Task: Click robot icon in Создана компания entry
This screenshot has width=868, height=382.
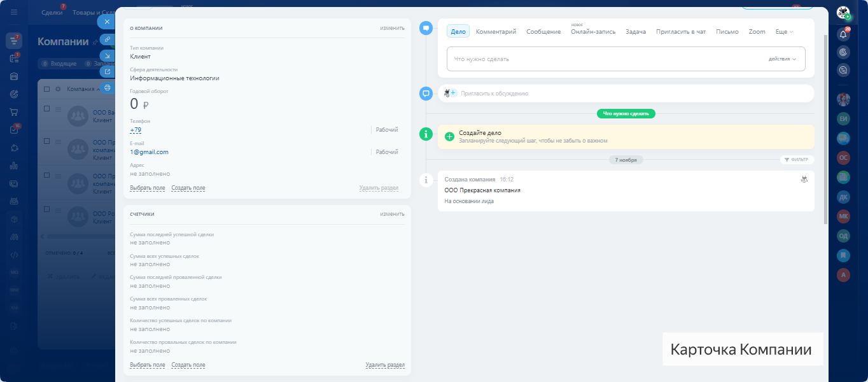Action: click(804, 180)
